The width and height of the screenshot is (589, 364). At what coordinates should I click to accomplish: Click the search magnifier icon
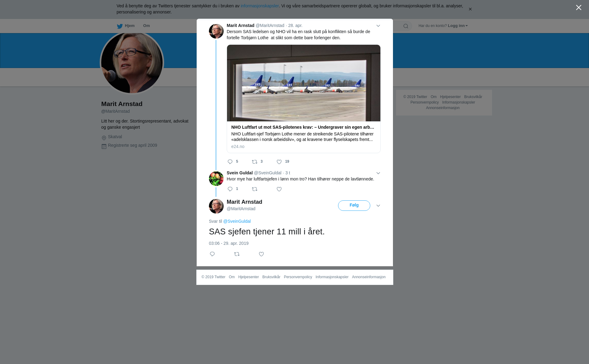406,26
